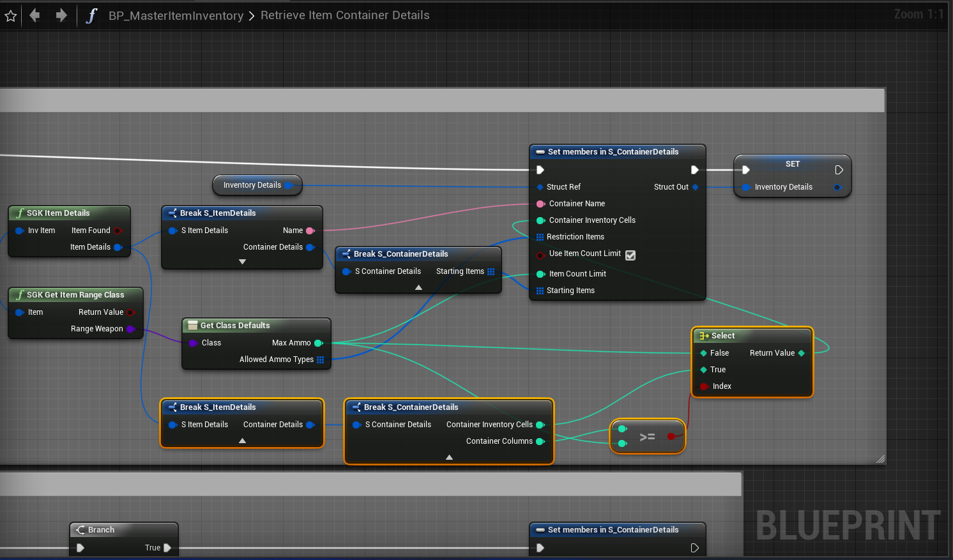Click the Set members node input exec pin
The width and height of the screenshot is (953, 560).
(x=540, y=170)
